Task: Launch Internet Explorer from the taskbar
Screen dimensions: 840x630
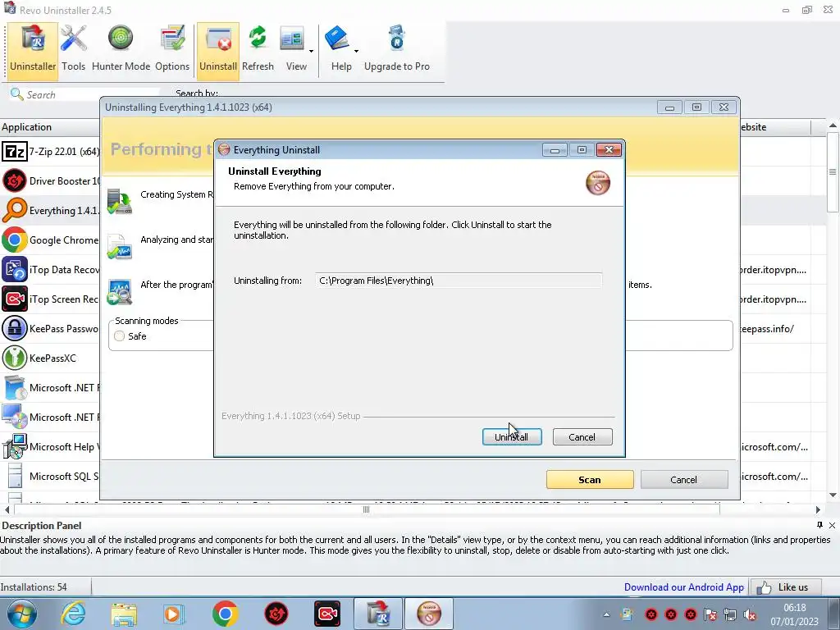Action: click(73, 614)
